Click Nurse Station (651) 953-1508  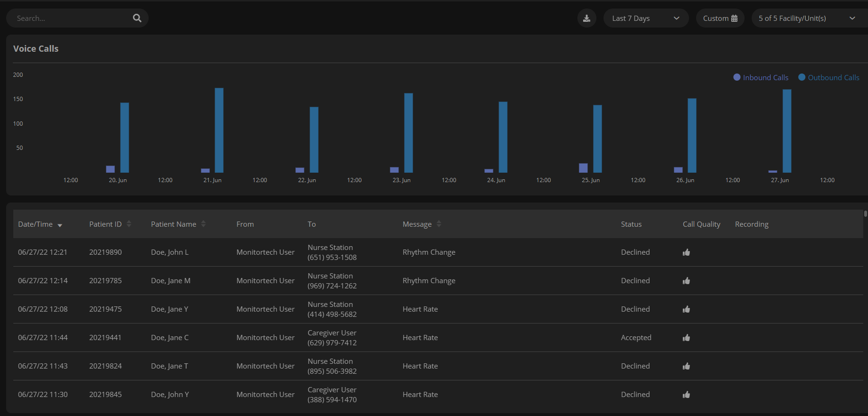coord(332,252)
